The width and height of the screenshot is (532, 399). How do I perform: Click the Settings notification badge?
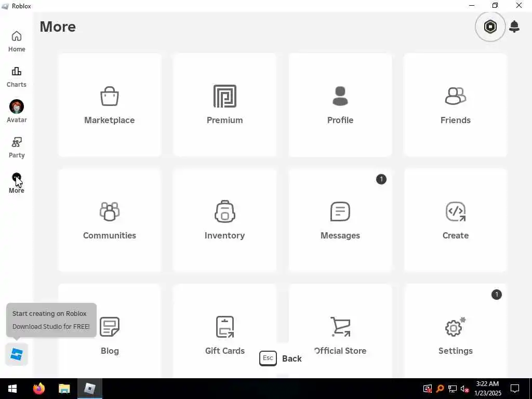[496, 295]
